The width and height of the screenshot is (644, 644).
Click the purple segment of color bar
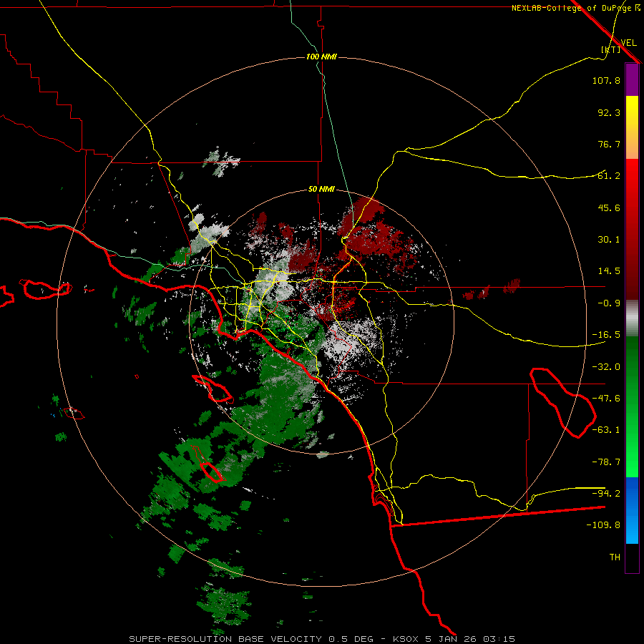pos(632,80)
